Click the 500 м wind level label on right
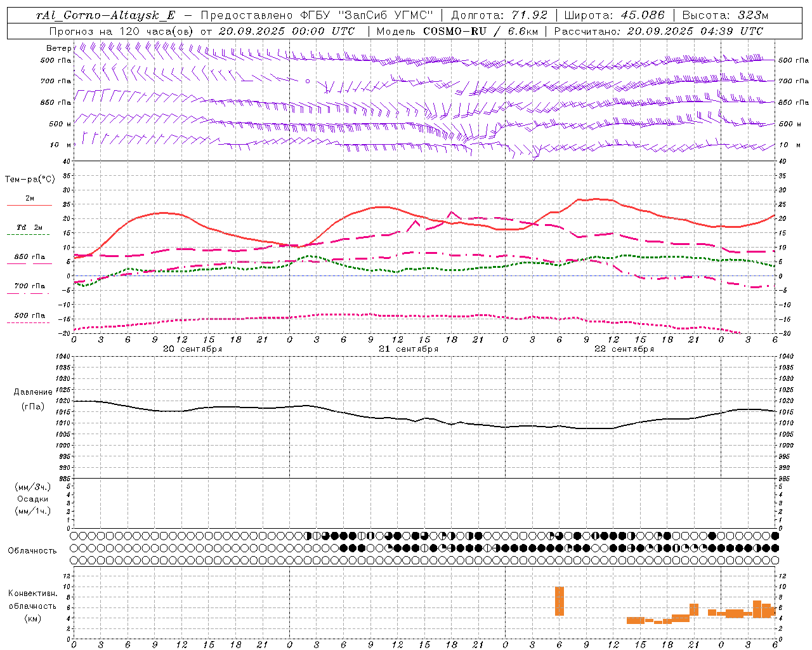 [789, 124]
